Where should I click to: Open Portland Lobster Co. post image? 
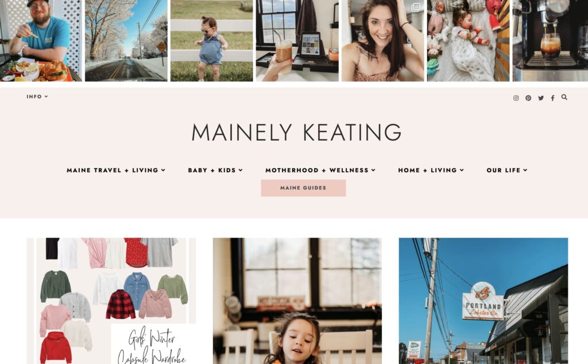click(483, 301)
